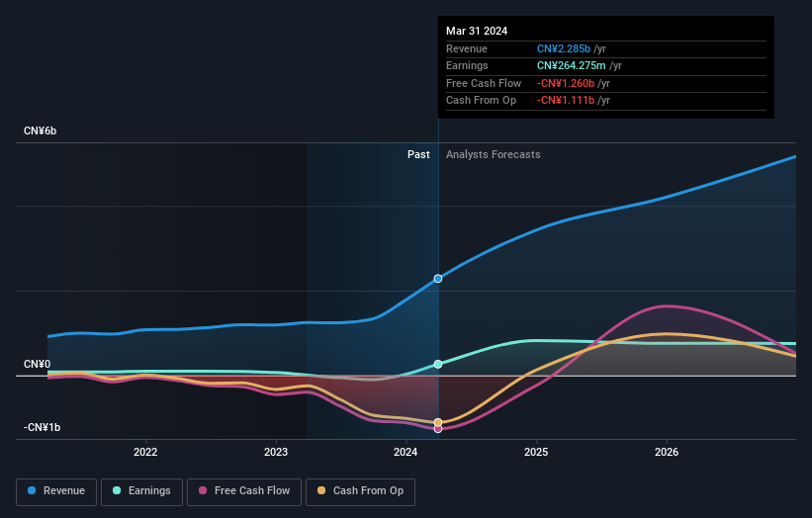Screen dimensions: 812x518
Task: Toggle the Revenue legend button
Action: [56, 491]
